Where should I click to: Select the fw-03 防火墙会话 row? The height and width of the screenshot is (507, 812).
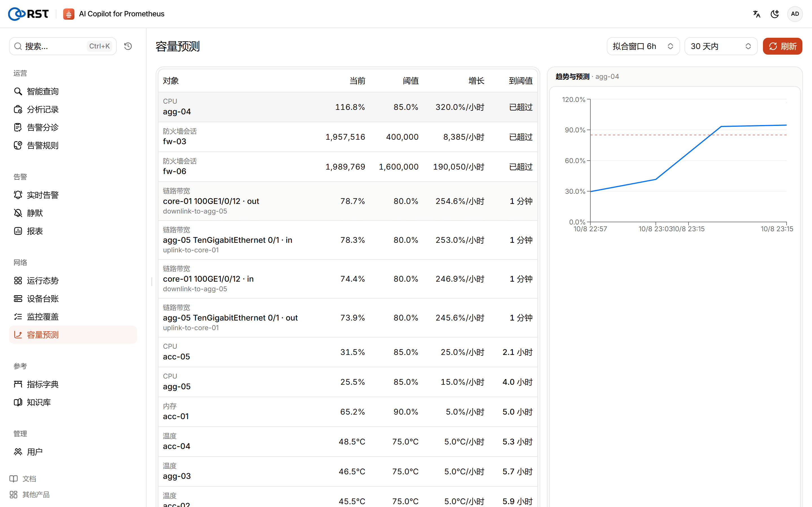tap(348, 137)
